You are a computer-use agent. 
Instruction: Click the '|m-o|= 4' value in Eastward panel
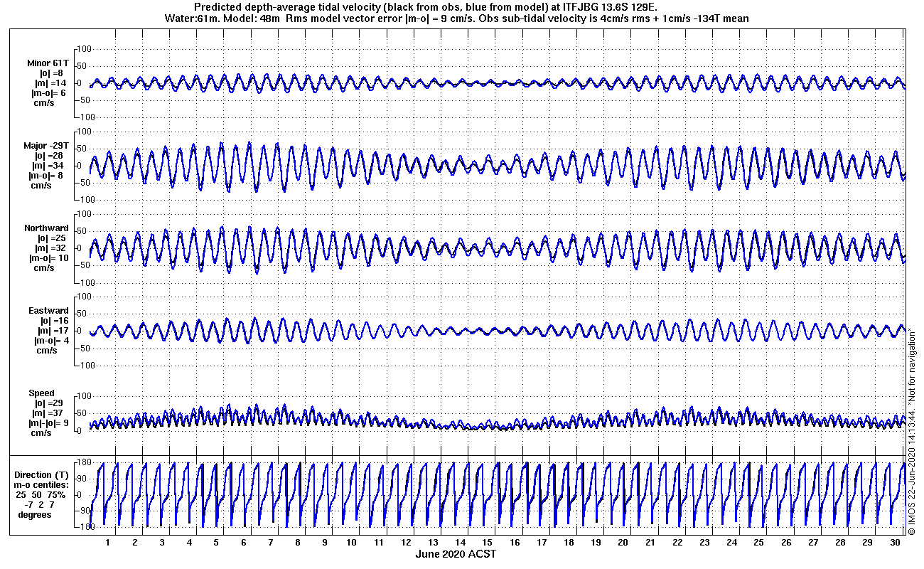(51, 341)
